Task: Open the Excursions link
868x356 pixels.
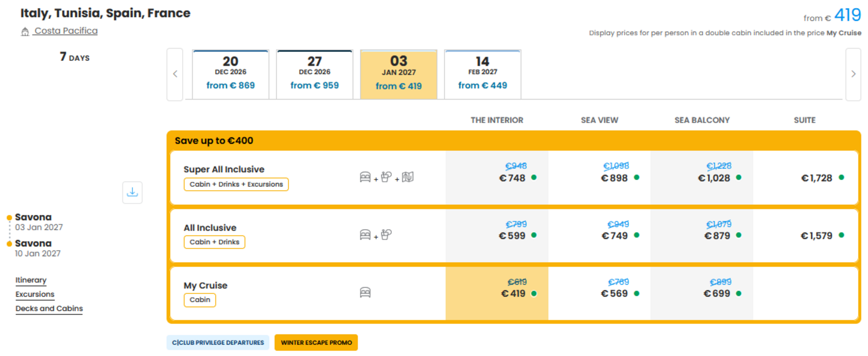Action: [x=35, y=294]
